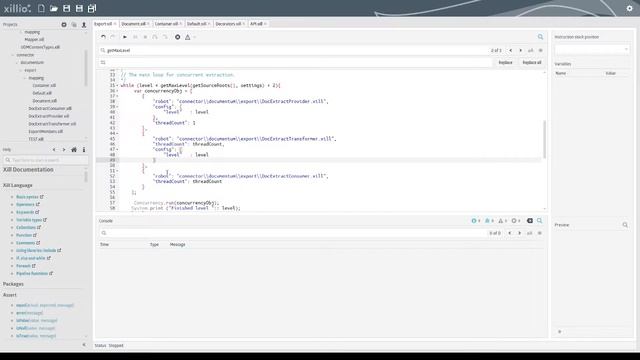
Task: Switch to Container.xill tab
Action: [166, 24]
